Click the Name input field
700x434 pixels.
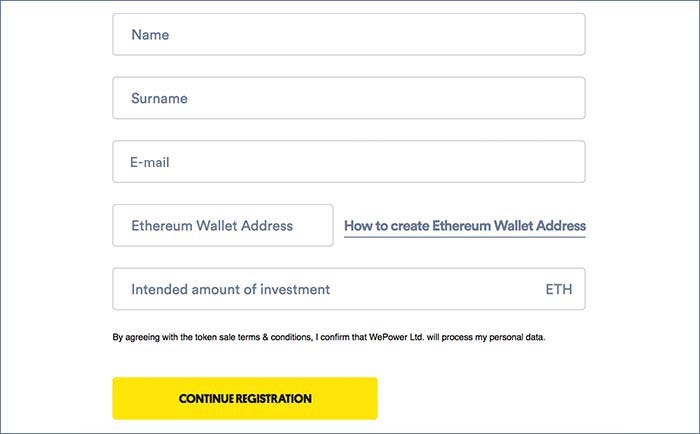click(348, 35)
